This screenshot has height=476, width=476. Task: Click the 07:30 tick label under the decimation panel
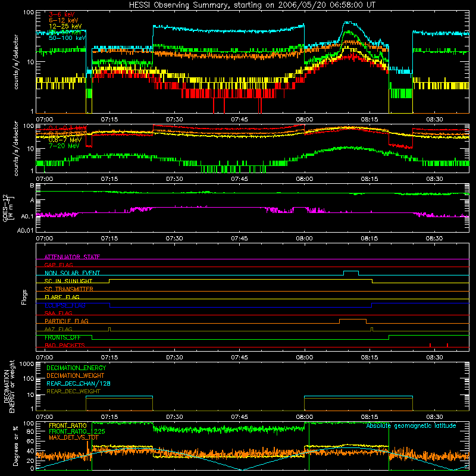tap(174, 417)
